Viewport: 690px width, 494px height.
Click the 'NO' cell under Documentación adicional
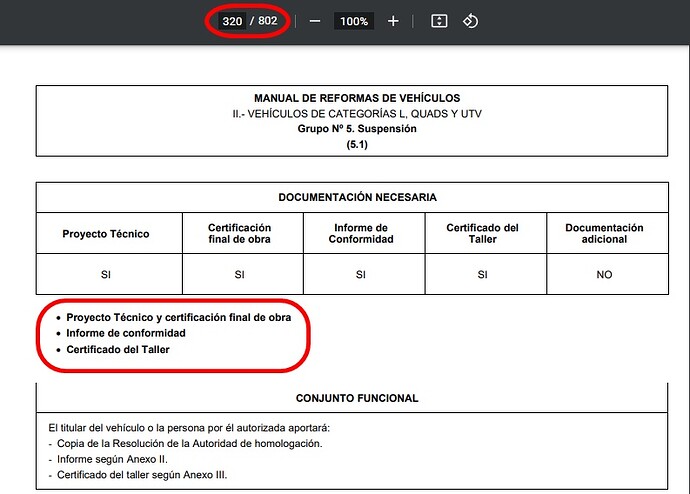(604, 274)
